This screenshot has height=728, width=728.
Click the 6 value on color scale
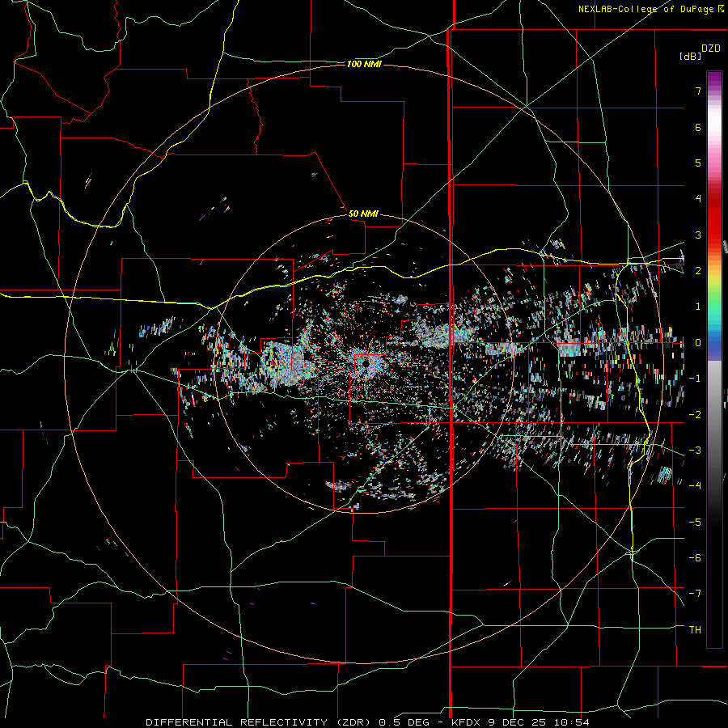698,127
